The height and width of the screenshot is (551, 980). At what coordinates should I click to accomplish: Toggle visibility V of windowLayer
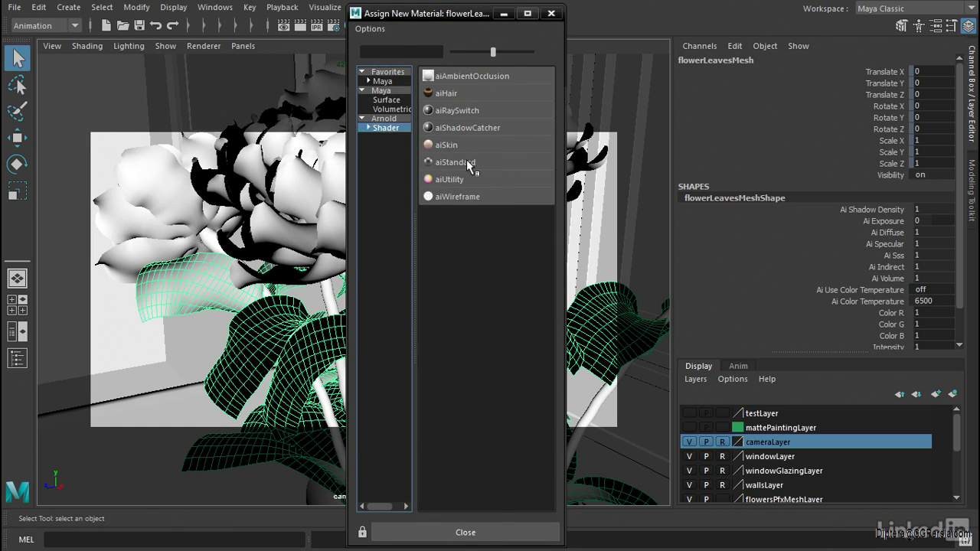tap(689, 456)
